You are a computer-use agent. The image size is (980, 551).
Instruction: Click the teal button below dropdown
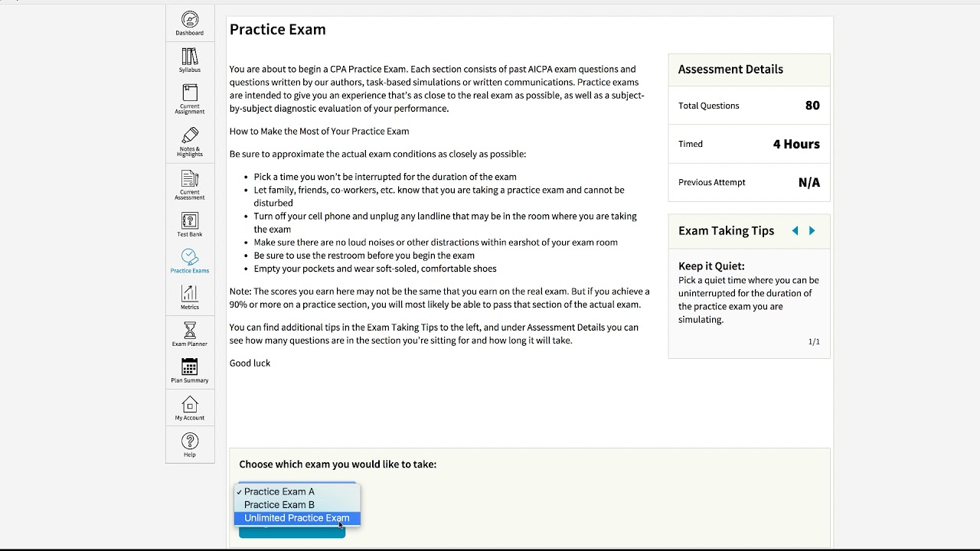tap(292, 533)
